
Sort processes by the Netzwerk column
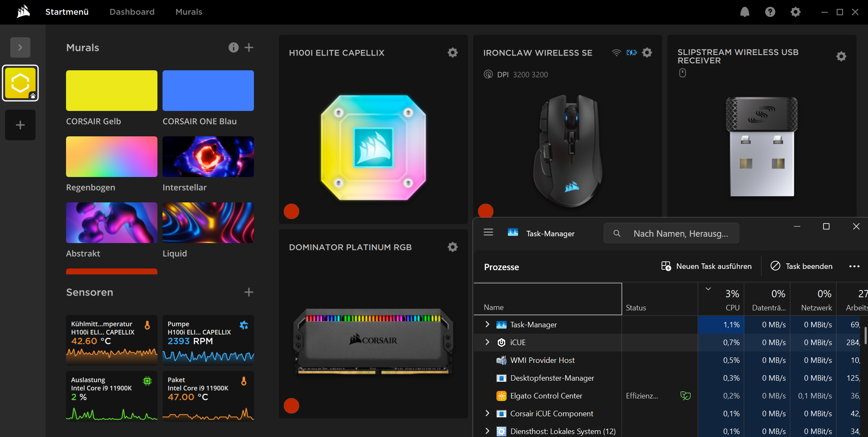pos(813,299)
